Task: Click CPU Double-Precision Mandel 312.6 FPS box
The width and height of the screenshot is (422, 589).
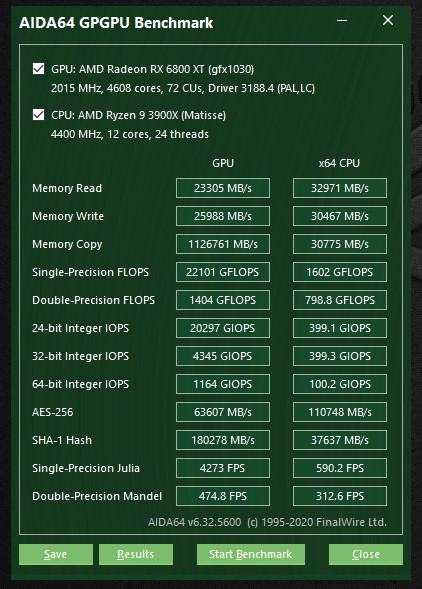Action: (340, 496)
